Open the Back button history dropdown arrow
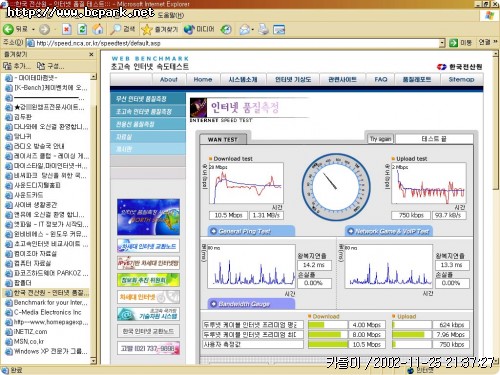500x375 pixels. coord(33,30)
